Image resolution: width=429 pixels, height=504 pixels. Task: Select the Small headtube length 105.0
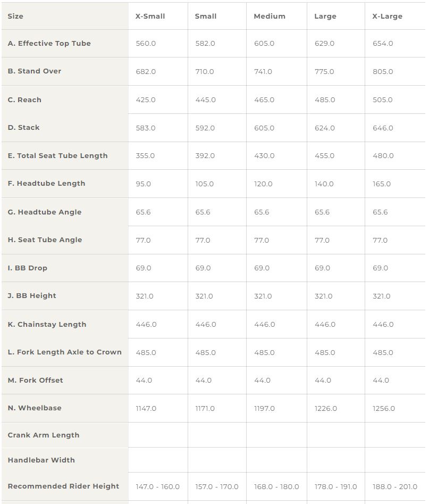pyautogui.click(x=204, y=184)
